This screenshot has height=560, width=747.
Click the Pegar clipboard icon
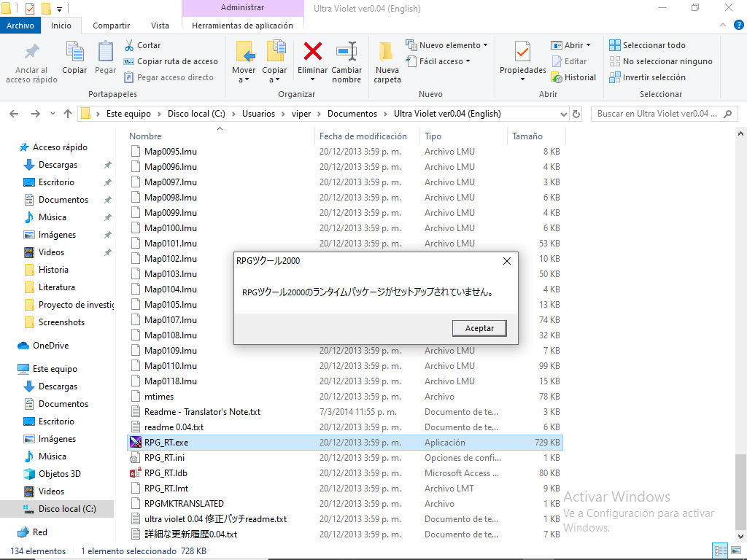coord(105,52)
